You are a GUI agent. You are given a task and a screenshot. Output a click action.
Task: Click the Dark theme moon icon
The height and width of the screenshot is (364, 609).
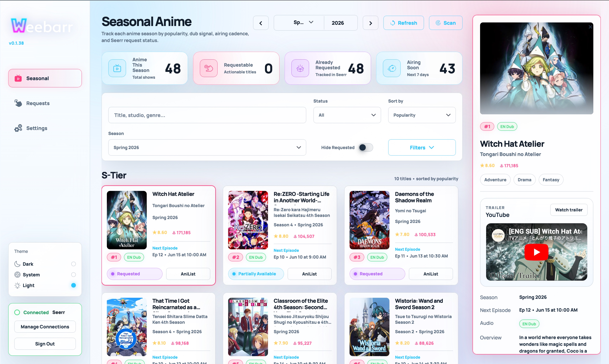17,264
